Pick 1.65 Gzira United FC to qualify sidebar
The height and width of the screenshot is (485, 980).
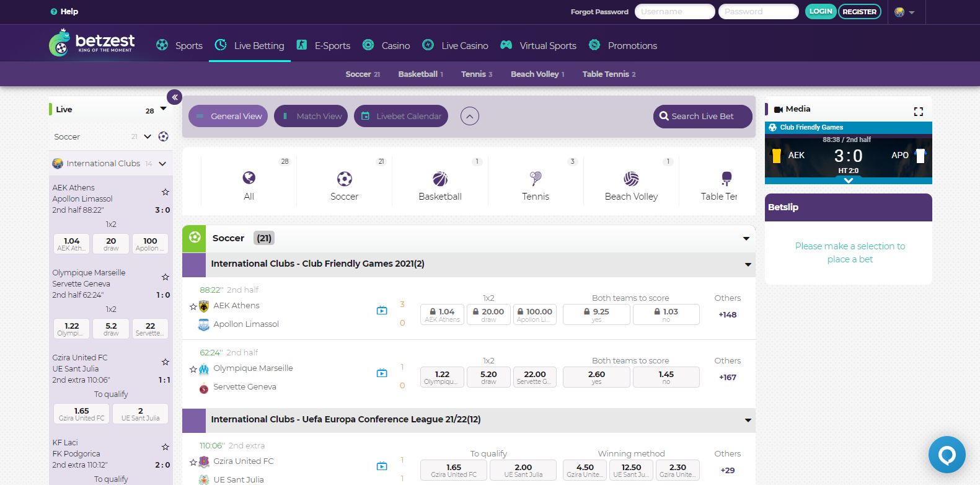(82, 414)
